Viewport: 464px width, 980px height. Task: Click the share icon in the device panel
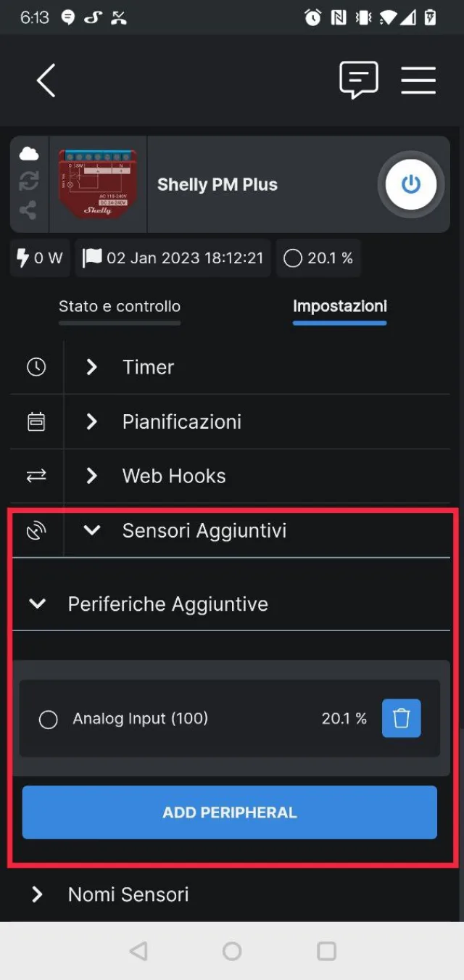pos(28,210)
